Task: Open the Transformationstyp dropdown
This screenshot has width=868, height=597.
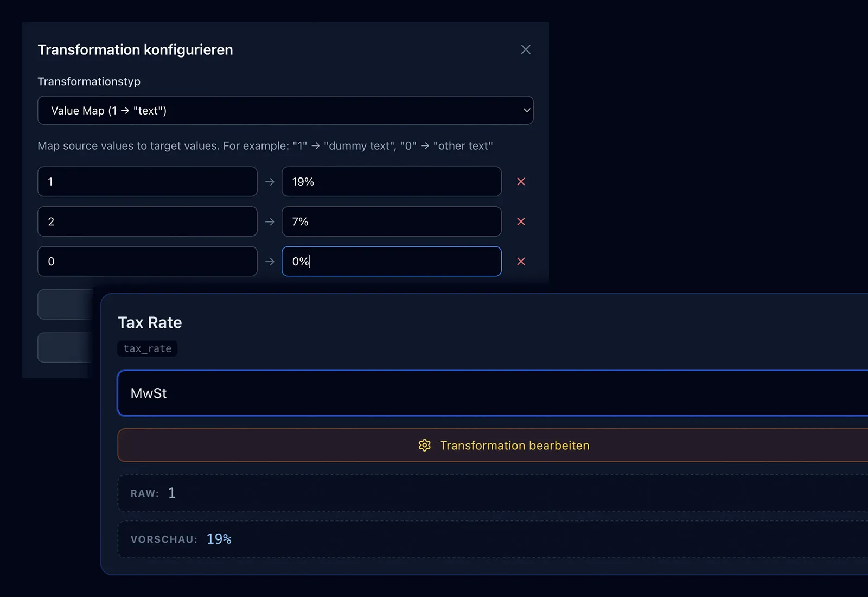Action: point(285,110)
